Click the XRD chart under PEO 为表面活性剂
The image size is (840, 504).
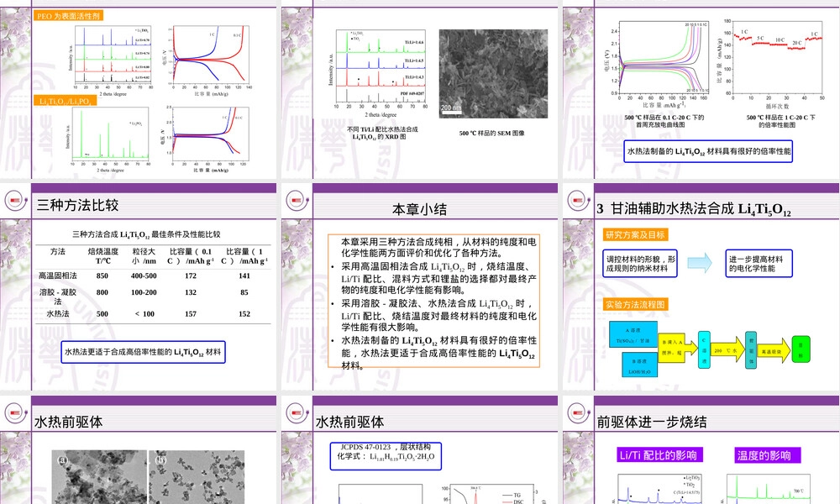[x=110, y=60]
